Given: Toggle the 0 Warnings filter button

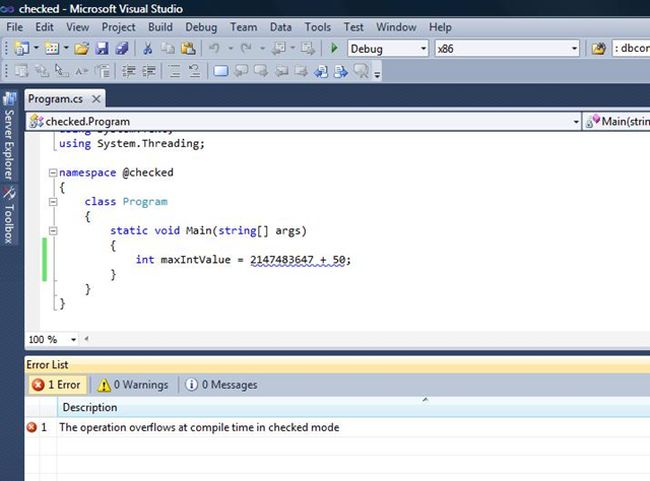Looking at the screenshot, I should point(133,385).
